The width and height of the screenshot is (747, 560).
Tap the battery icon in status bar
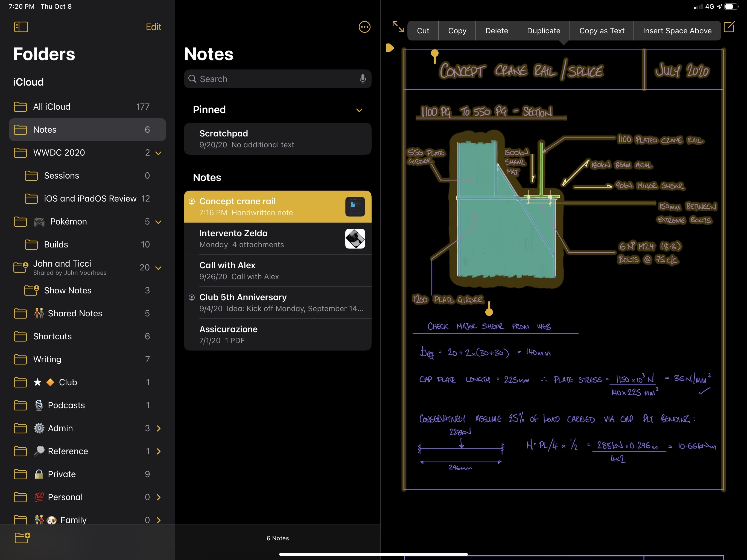coord(731,6)
